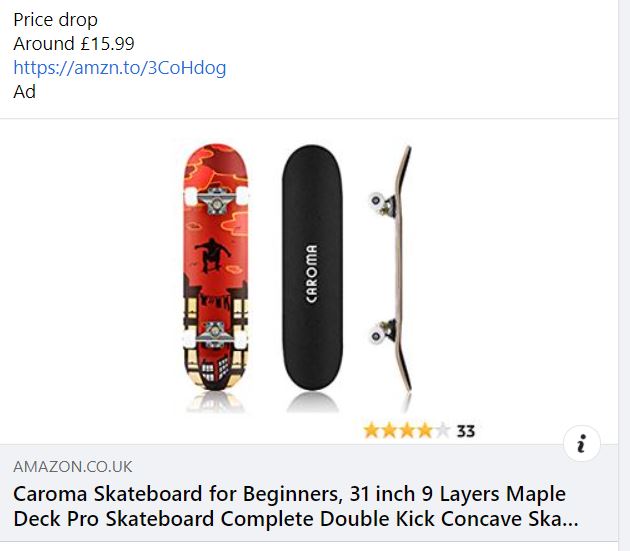Click the yellow star rating
The width and height of the screenshot is (630, 551).
tap(406, 431)
